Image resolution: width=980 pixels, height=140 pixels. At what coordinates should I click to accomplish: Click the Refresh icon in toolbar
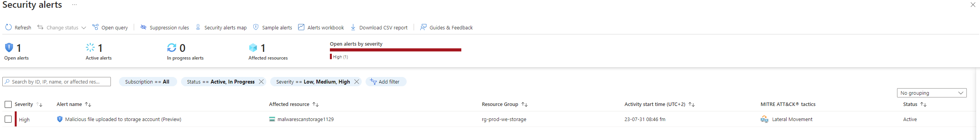point(9,27)
